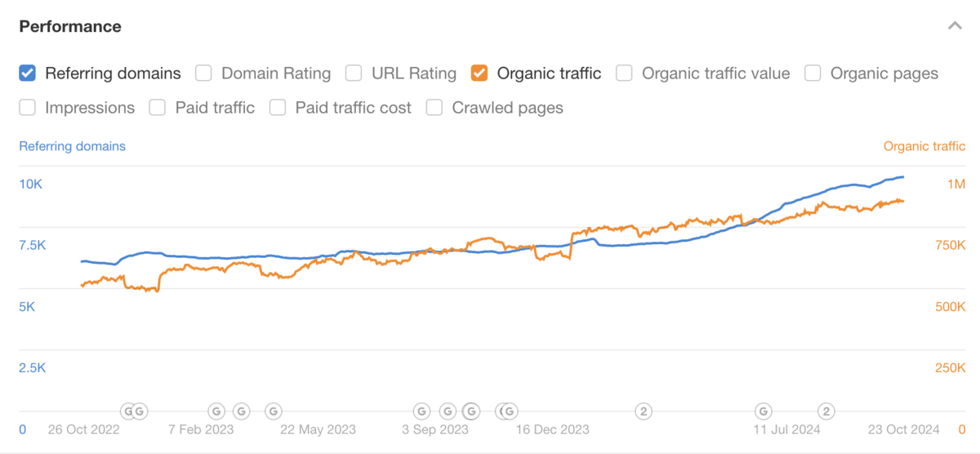The height and width of the screenshot is (454, 980).
Task: Click the Referring domains axis label
Action: (72, 146)
